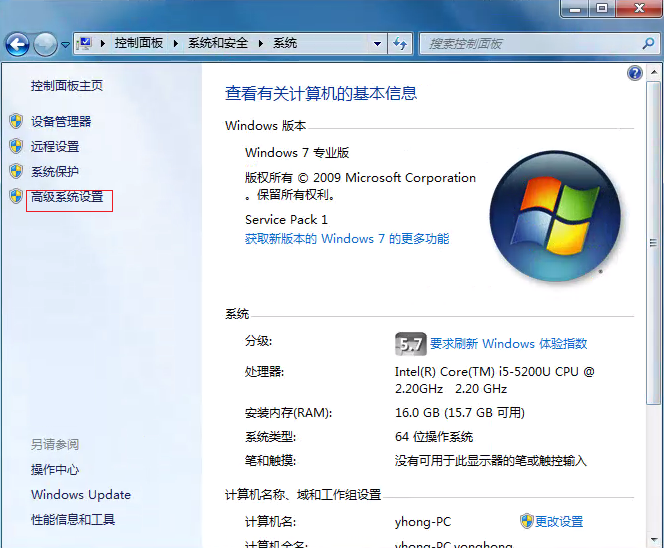664x548 pixels.
Task: Select the 系统 breadcrumb
Action: [285, 43]
